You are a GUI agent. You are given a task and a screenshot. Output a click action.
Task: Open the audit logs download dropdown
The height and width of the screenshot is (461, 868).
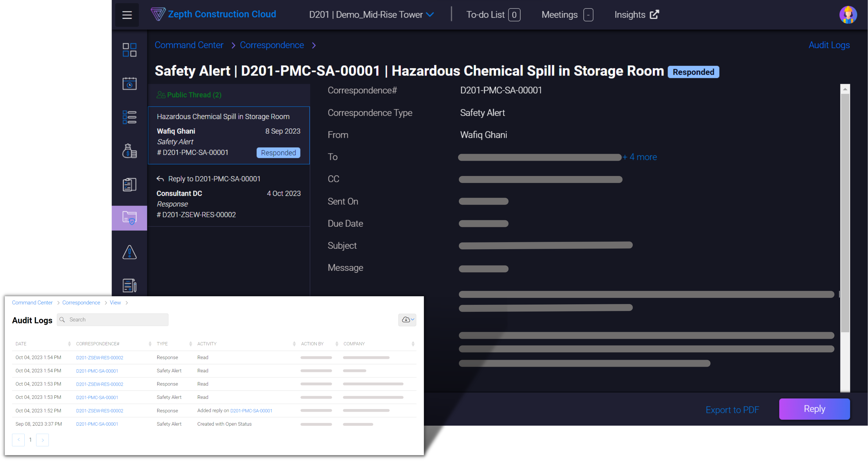407,320
